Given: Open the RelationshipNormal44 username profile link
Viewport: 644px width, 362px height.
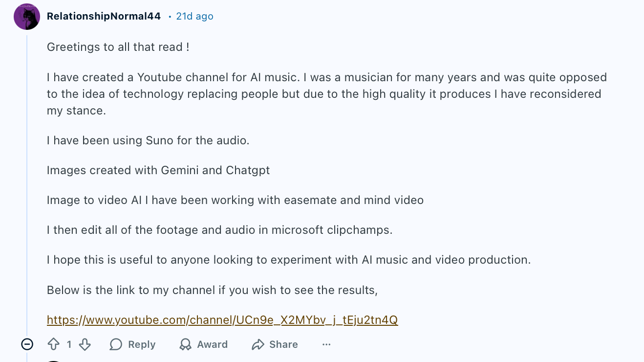Looking at the screenshot, I should (104, 16).
